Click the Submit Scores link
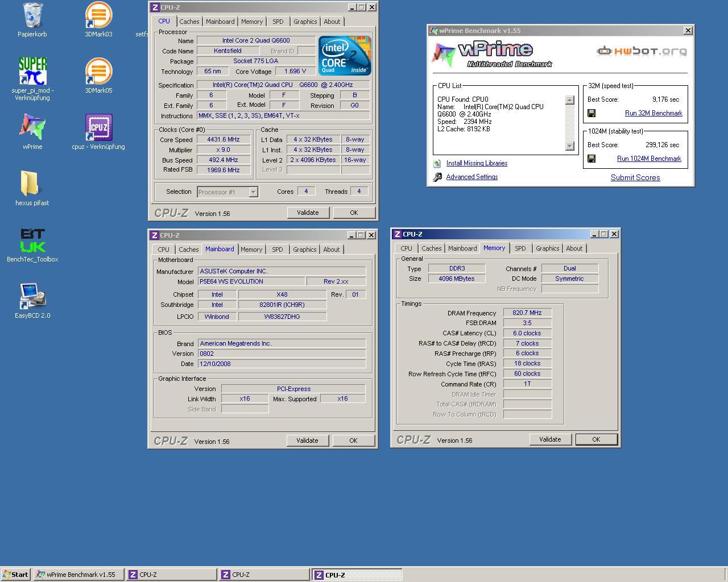This screenshot has height=582, width=728. tap(635, 178)
